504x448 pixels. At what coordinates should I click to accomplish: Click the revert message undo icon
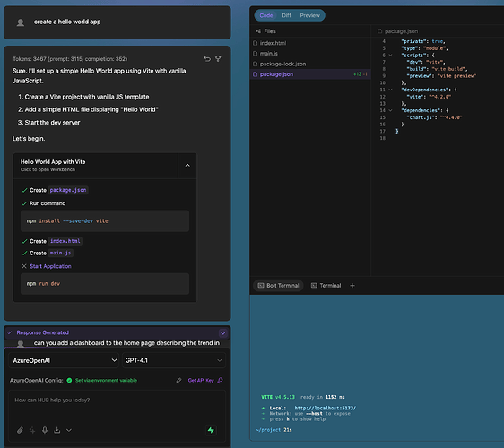tap(207, 59)
